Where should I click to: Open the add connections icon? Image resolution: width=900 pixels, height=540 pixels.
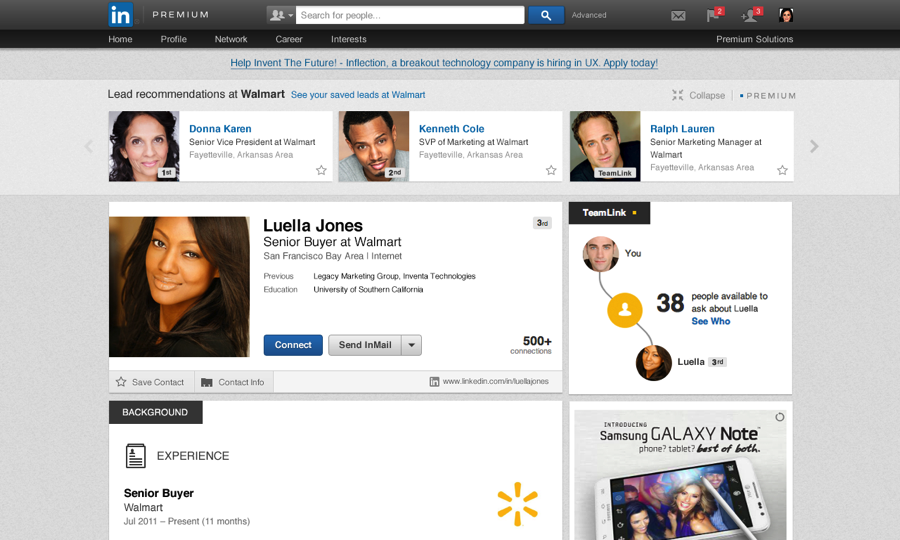(751, 14)
